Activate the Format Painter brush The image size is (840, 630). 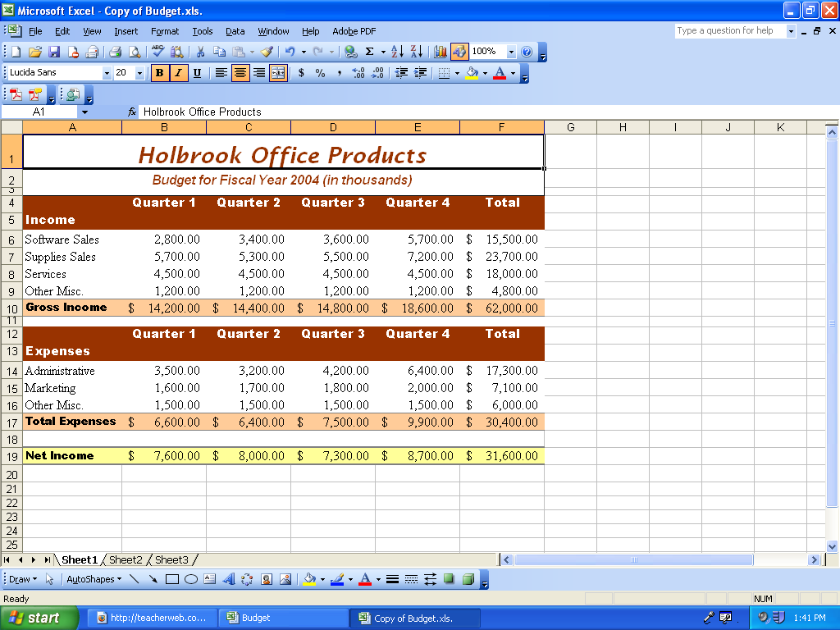pyautogui.click(x=267, y=52)
